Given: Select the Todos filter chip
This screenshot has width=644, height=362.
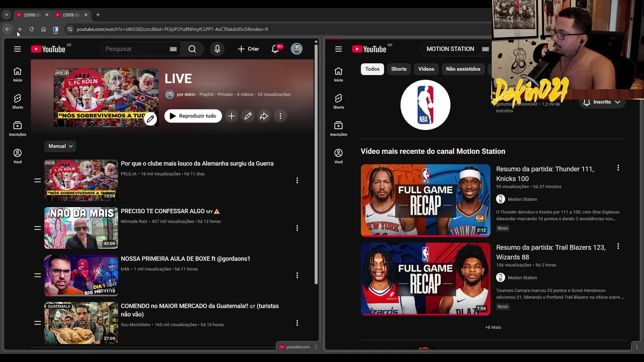Looking at the screenshot, I should pos(372,69).
